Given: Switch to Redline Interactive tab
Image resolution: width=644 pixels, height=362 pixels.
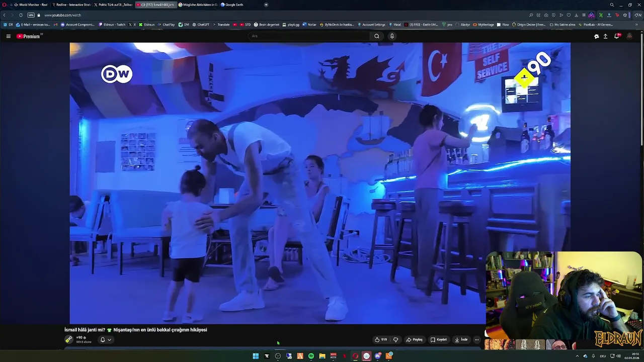Looking at the screenshot, I should pos(71,5).
